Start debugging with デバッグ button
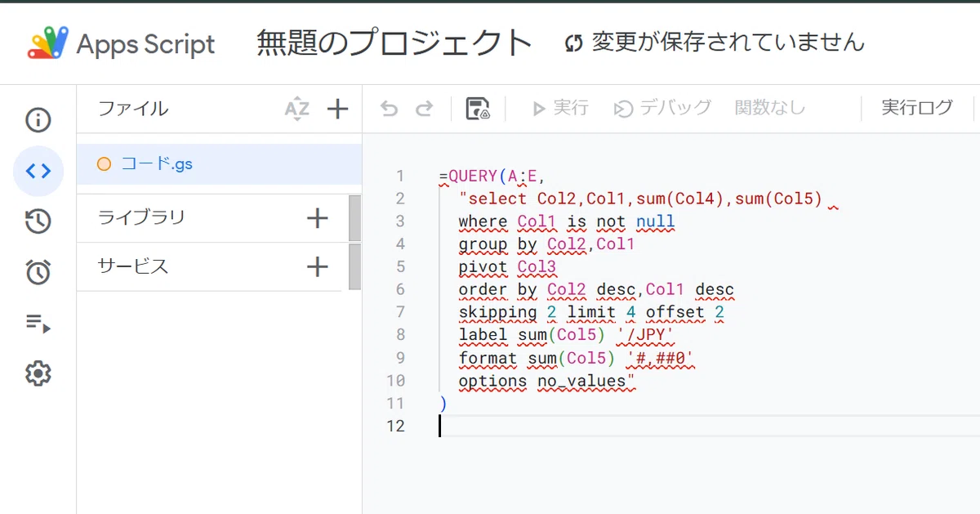The image size is (980, 514). [x=663, y=108]
